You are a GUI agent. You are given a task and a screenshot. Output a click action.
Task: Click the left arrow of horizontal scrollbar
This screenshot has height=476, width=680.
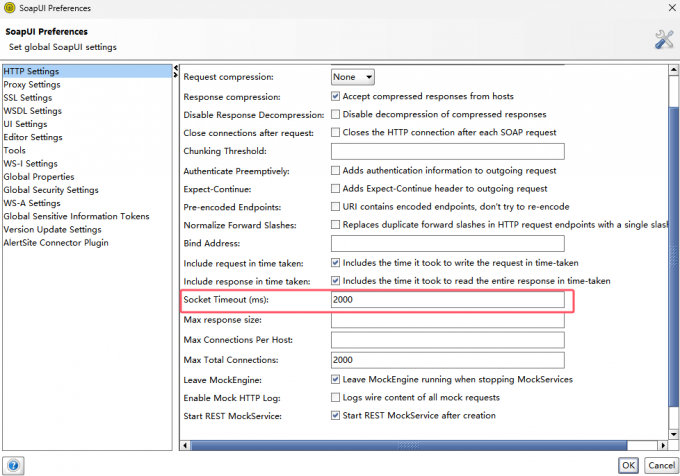coord(186,445)
